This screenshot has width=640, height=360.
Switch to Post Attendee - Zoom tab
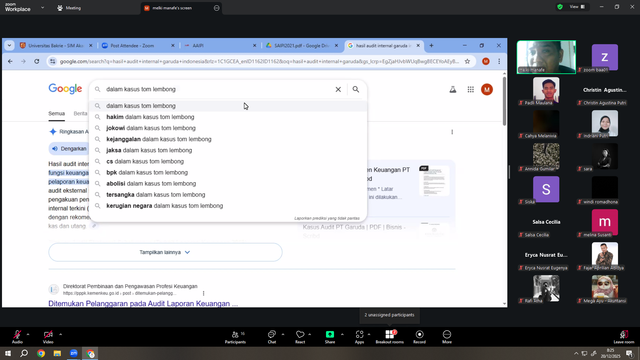(138, 46)
